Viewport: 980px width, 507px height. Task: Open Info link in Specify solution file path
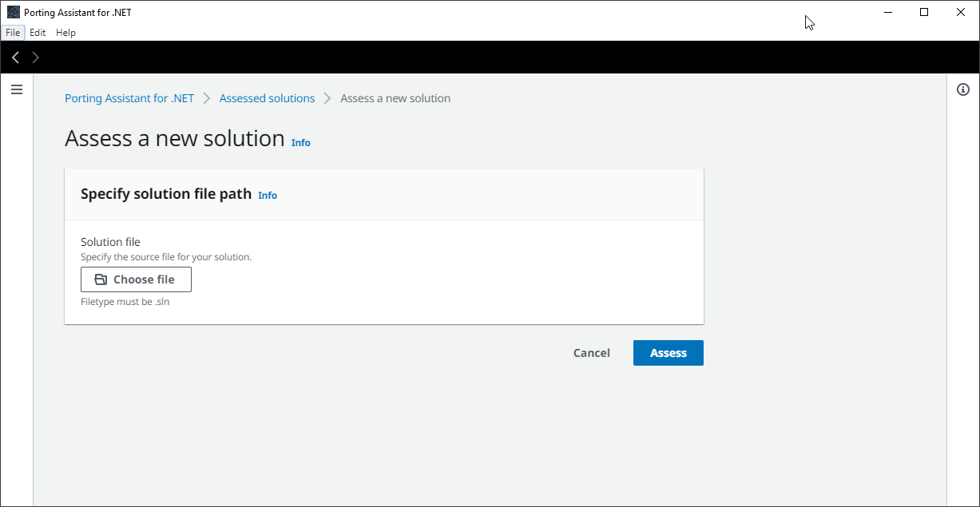point(267,195)
